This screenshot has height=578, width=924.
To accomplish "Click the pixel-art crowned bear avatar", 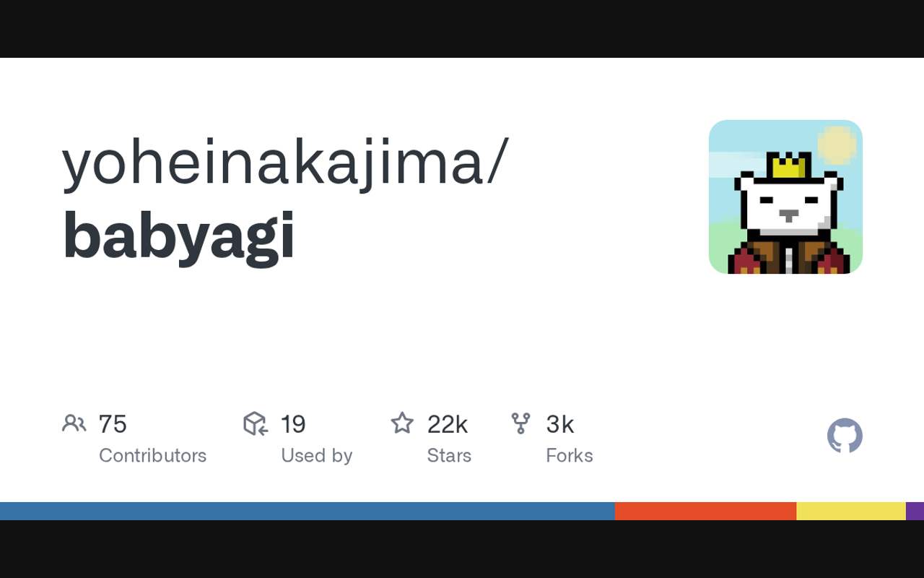I will 785,197.
